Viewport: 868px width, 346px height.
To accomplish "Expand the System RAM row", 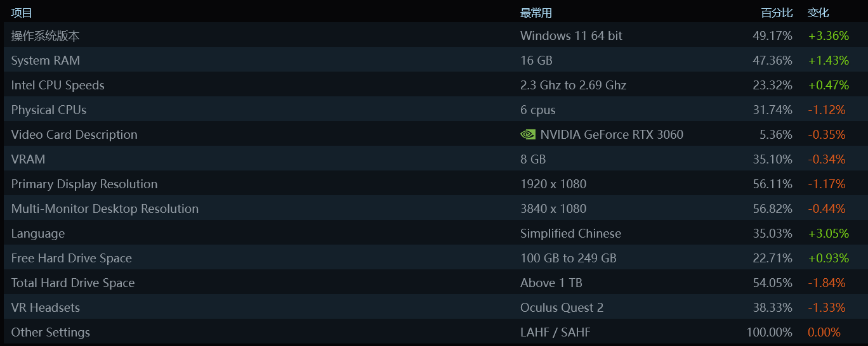I will [433, 60].
